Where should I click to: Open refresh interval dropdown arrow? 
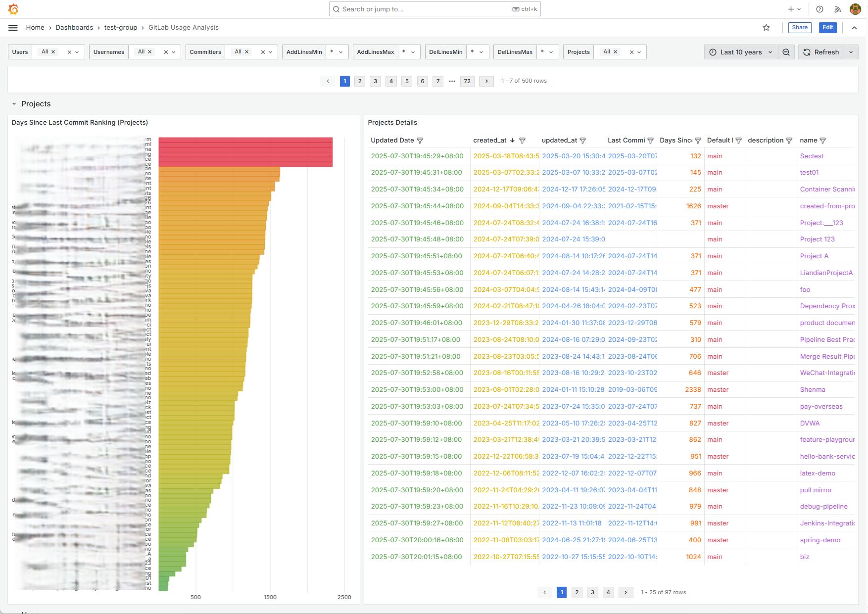tap(851, 52)
